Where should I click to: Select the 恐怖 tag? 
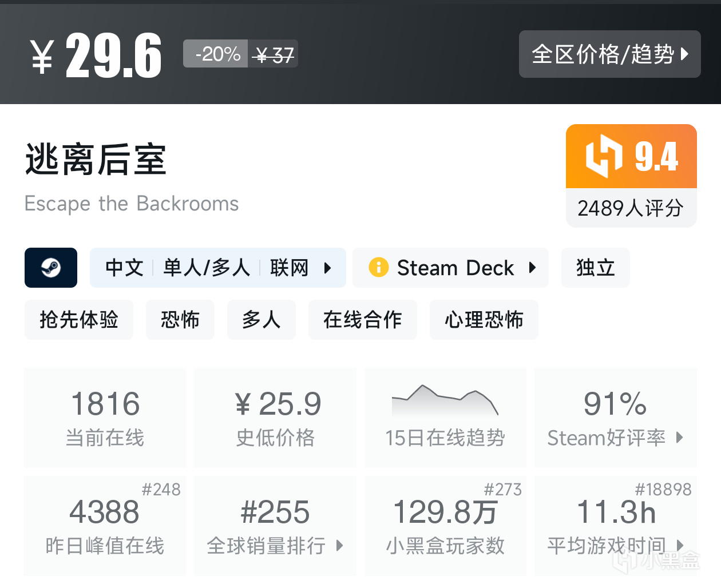[x=180, y=320]
